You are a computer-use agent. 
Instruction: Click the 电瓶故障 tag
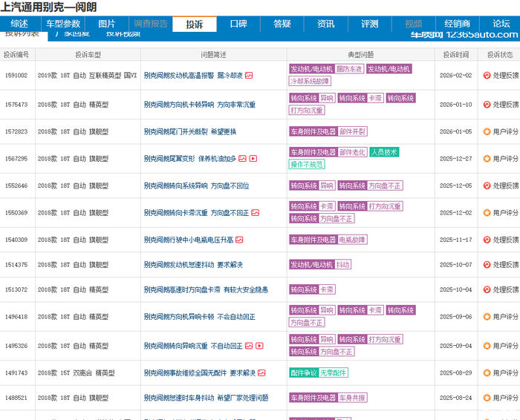pos(352,240)
